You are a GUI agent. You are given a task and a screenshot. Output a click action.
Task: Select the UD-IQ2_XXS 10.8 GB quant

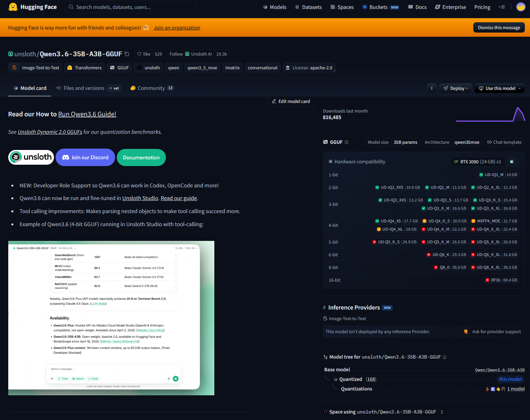(397, 187)
